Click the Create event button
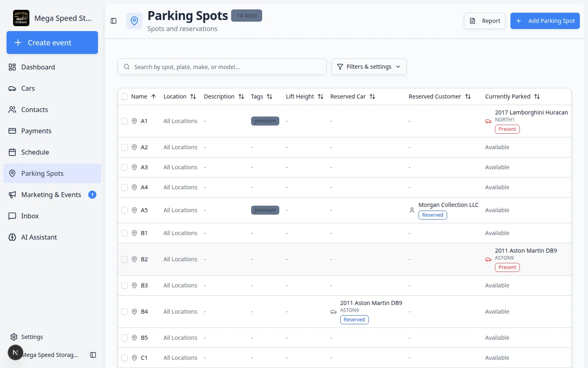This screenshot has height=368, width=588. pyautogui.click(x=52, y=43)
